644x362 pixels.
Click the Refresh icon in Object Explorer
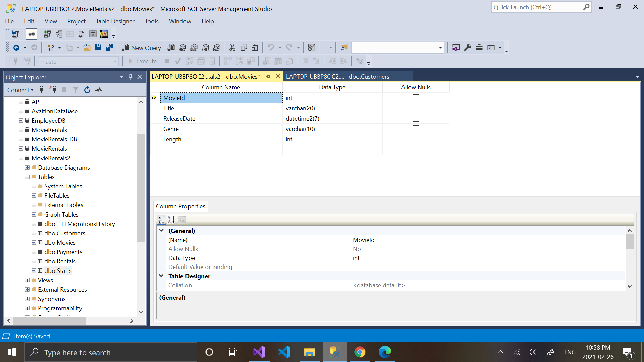[x=87, y=90]
